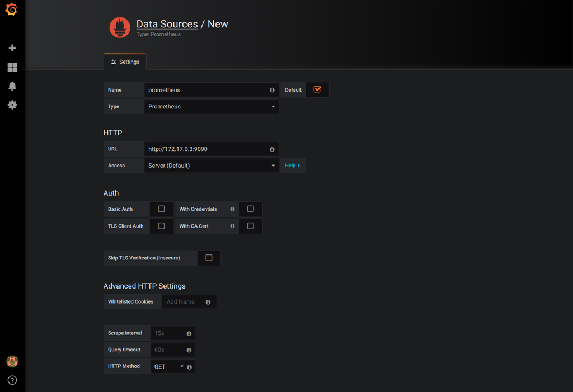Toggle Skip TLS Verification (Insecure) checkbox
Viewport: 573px width, 392px height.
click(209, 258)
